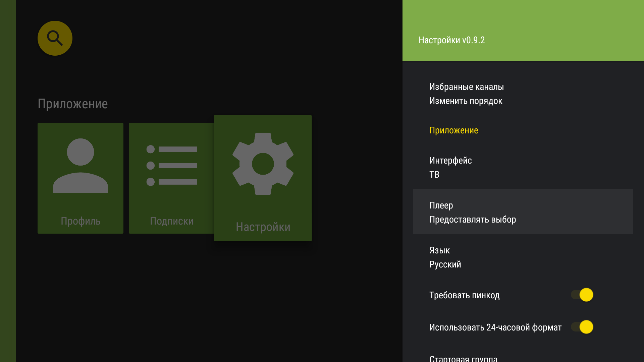Open search with the magnifier icon
This screenshot has height=362, width=644.
click(x=55, y=38)
